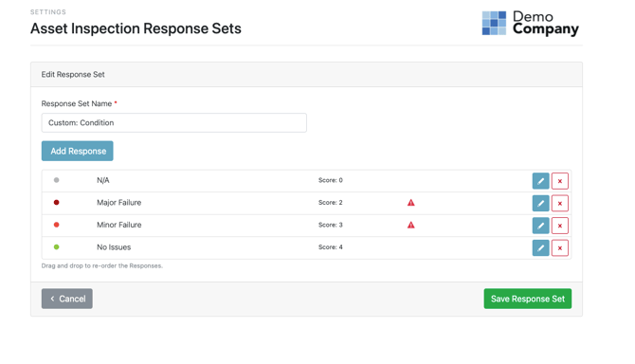Viewport: 635px width, 364px height.
Task: Click the Settings breadcrumb text
Action: tap(47, 12)
